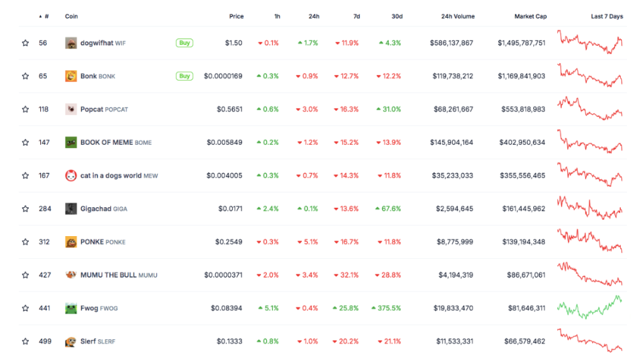The width and height of the screenshot is (644, 357).
Task: Click the Buy button for dogwifhat
Action: [x=184, y=43]
